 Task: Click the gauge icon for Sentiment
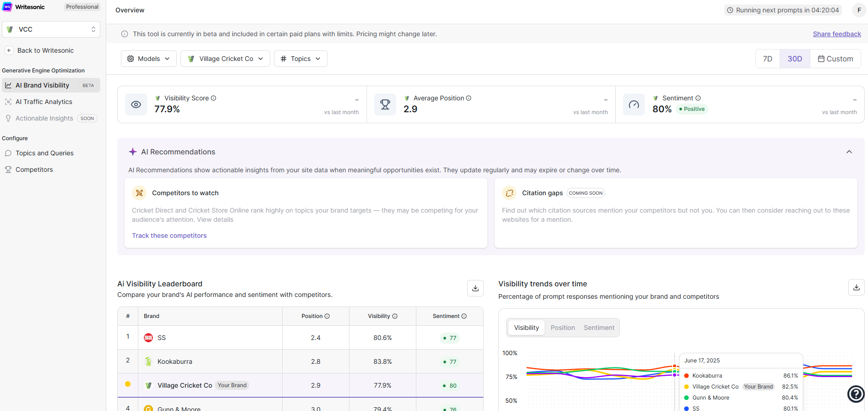click(634, 104)
